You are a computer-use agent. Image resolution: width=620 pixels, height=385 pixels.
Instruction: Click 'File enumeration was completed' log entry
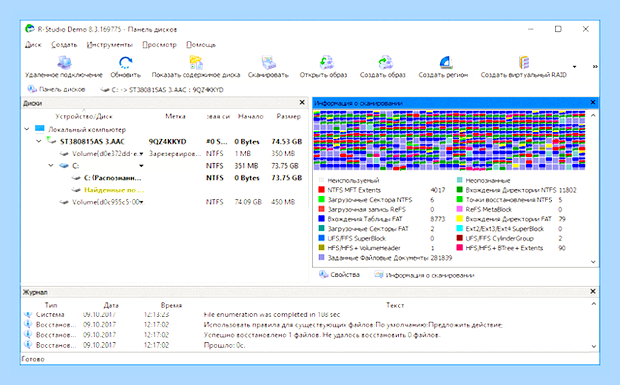tap(272, 315)
